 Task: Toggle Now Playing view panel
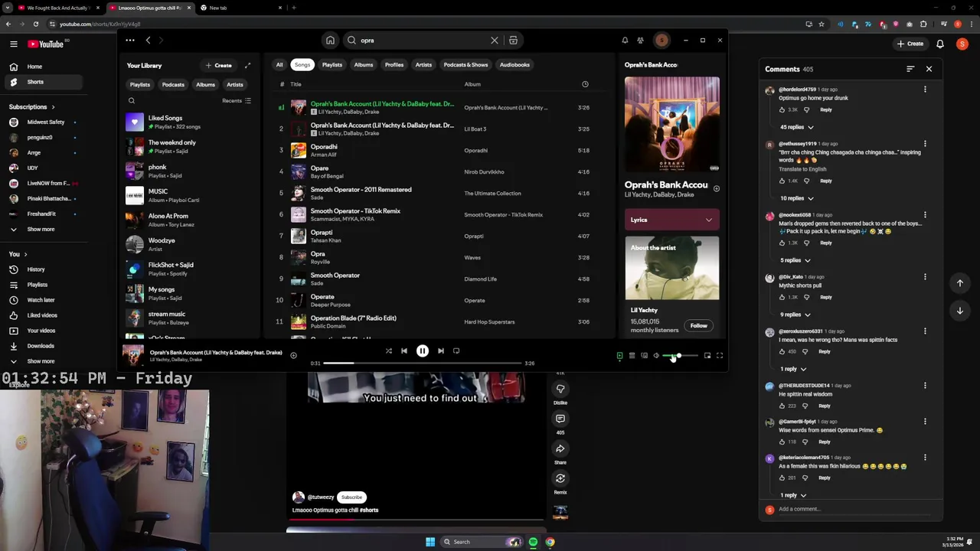point(619,356)
